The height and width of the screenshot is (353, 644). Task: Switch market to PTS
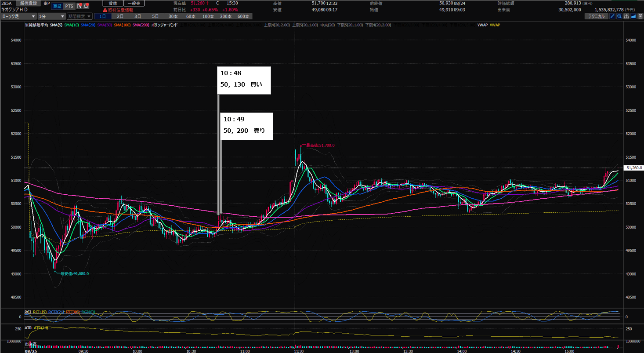pos(69,6)
